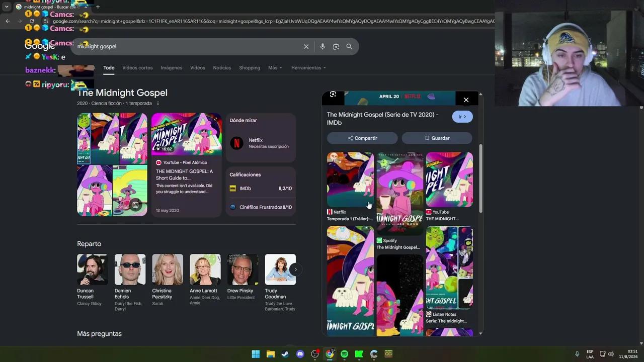
Task: Open the tab search dropdown
Action: [7, 7]
